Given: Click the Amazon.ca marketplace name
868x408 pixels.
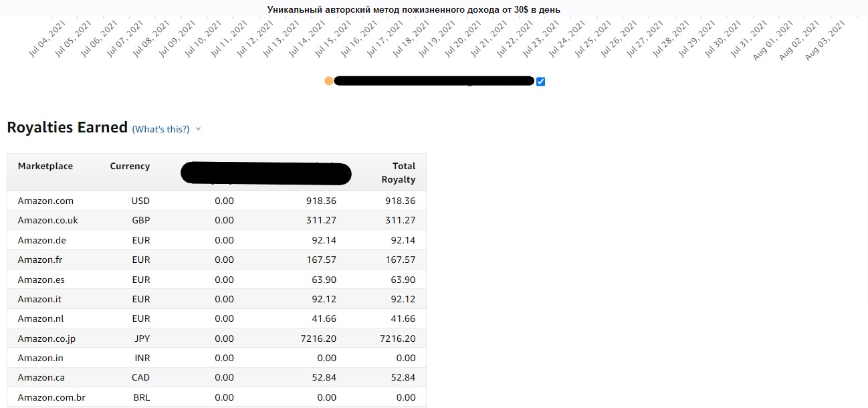Looking at the screenshot, I should click(41, 377).
